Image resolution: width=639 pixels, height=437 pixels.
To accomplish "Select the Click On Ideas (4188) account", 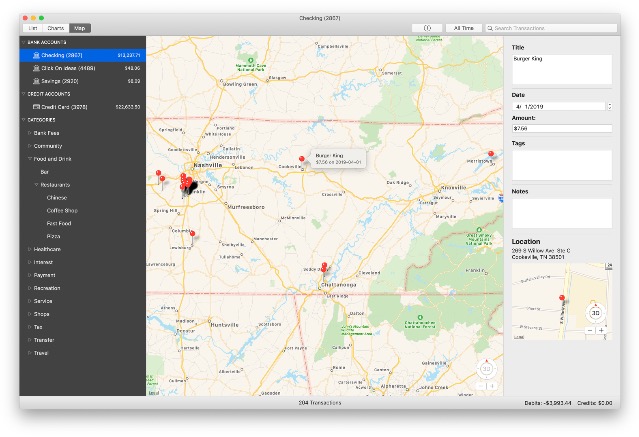I will tap(83, 68).
